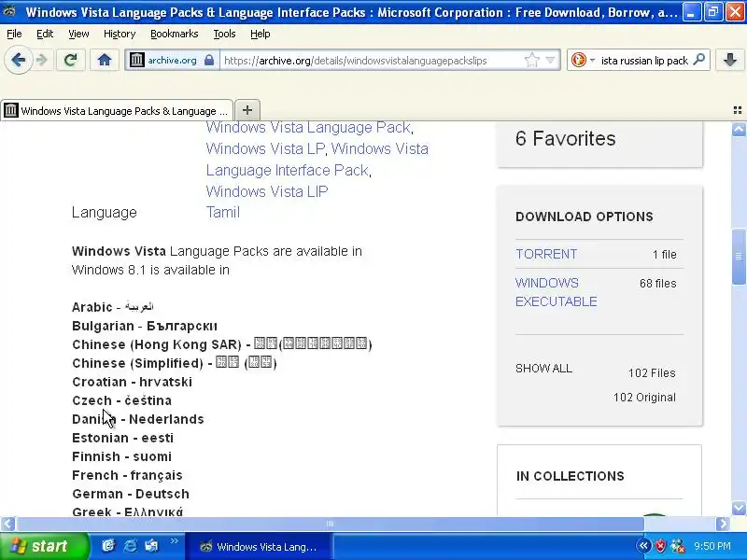This screenshot has height=560, width=747.
Task: Open the Tools menu
Action: [224, 34]
